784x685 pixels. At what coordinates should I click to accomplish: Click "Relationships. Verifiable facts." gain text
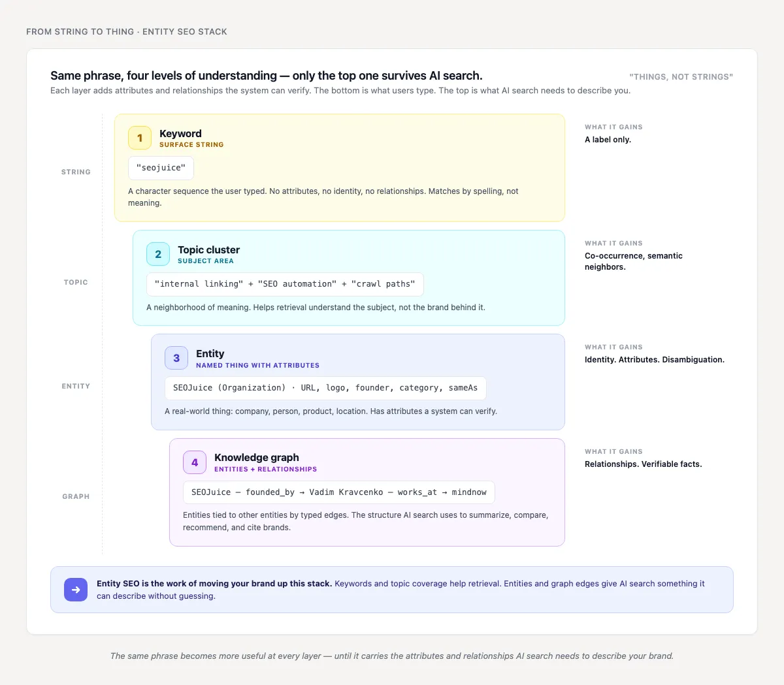[x=644, y=464]
